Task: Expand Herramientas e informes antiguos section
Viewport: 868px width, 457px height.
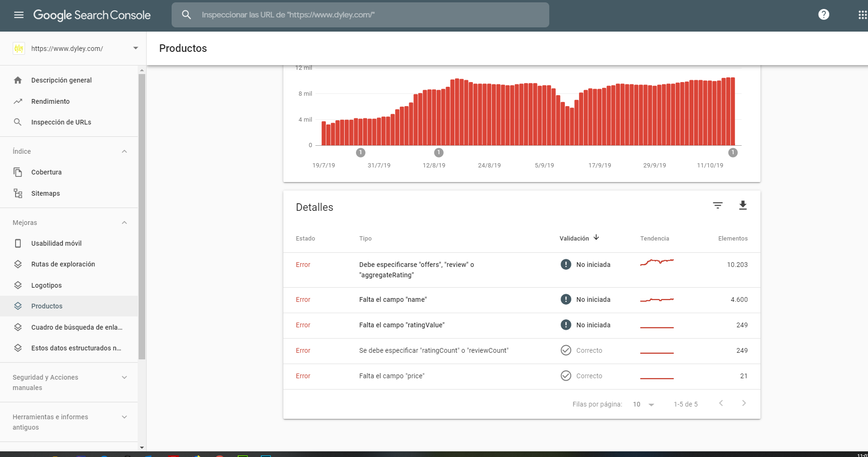Action: pos(124,417)
